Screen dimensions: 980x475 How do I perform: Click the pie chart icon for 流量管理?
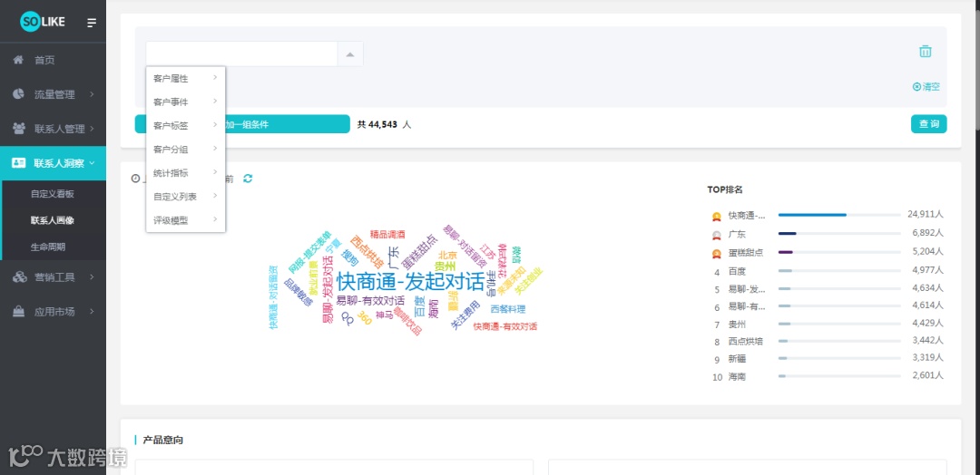coord(18,94)
